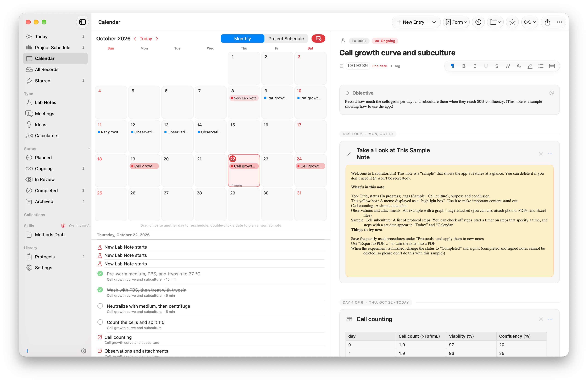Open the folder dropdown in toolbar
The image size is (588, 382).
click(495, 22)
